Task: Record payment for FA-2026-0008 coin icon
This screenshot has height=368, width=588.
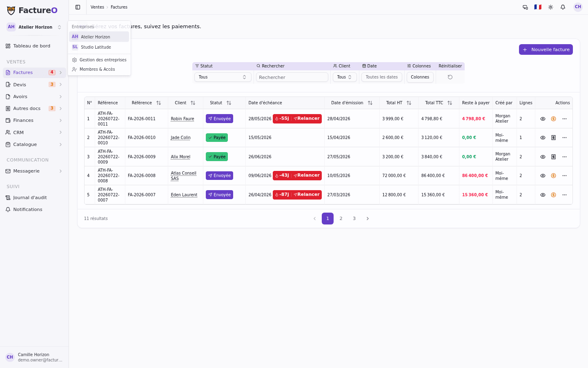Action: [553, 175]
